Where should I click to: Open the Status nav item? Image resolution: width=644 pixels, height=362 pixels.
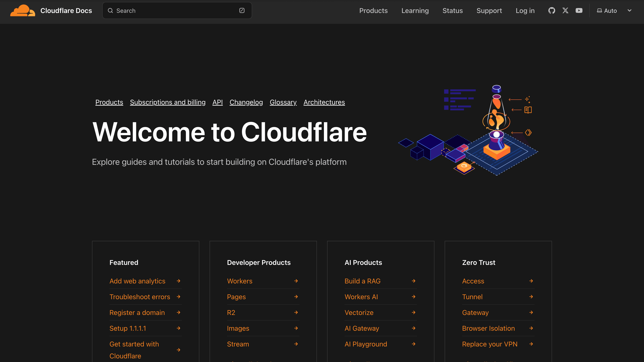pyautogui.click(x=453, y=10)
